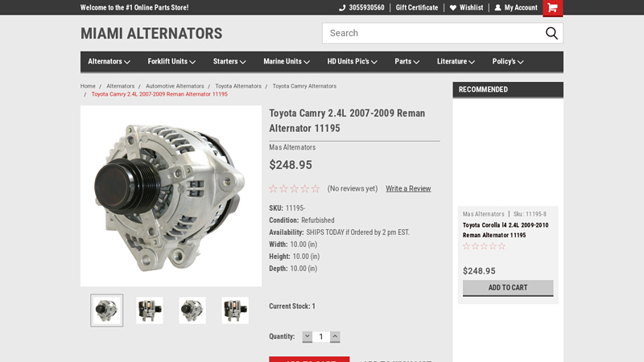Select the second alternator thumbnail
This screenshot has width=644, height=362.
tap(150, 311)
